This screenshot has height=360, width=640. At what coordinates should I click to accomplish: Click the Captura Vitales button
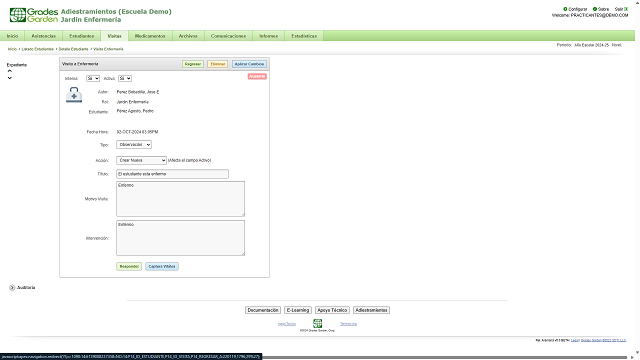point(162,267)
